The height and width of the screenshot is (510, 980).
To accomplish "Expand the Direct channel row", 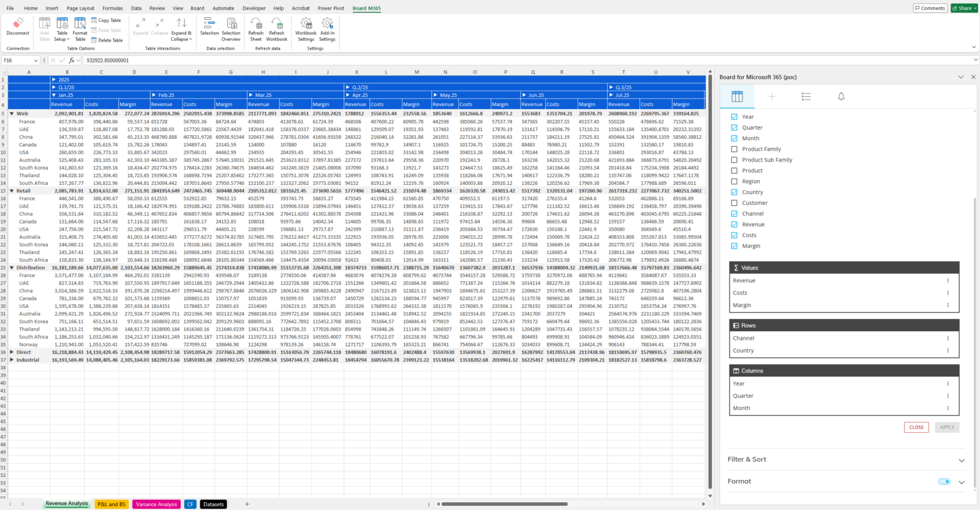I will (12, 352).
